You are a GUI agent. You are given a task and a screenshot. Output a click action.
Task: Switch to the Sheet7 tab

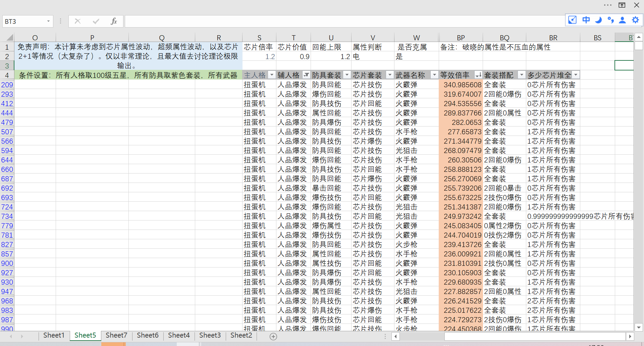tap(116, 335)
